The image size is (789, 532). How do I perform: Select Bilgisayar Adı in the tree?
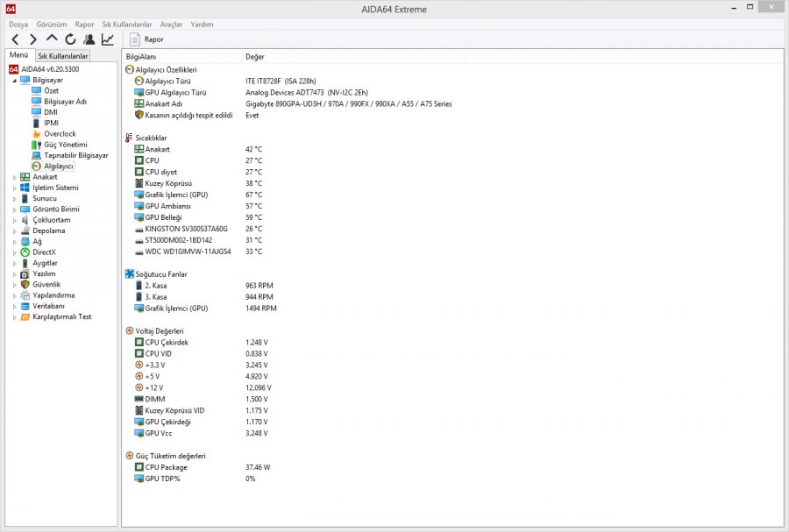[x=60, y=102]
